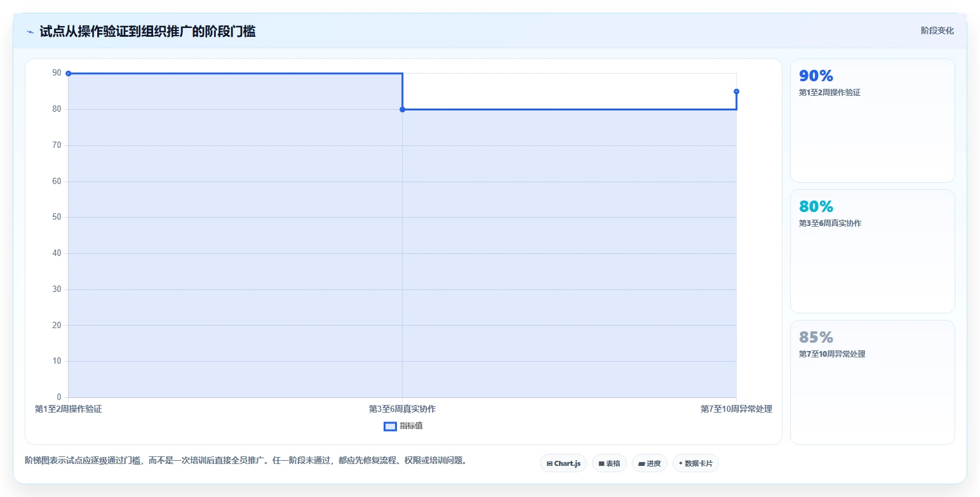Image resolution: width=980 pixels, height=497 pixels.
Task: Click card caption 第7至10周异常处理
Action: click(x=832, y=354)
